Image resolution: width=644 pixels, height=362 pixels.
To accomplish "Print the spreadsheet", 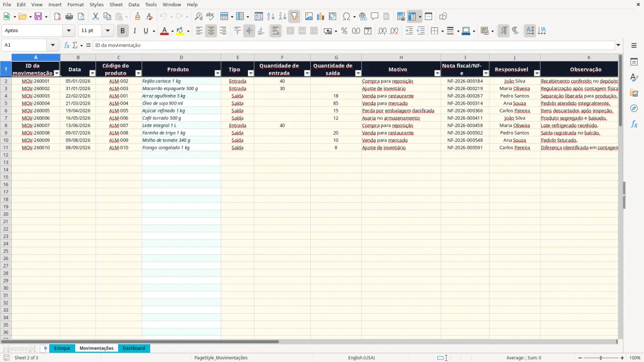I will pyautogui.click(x=69, y=17).
